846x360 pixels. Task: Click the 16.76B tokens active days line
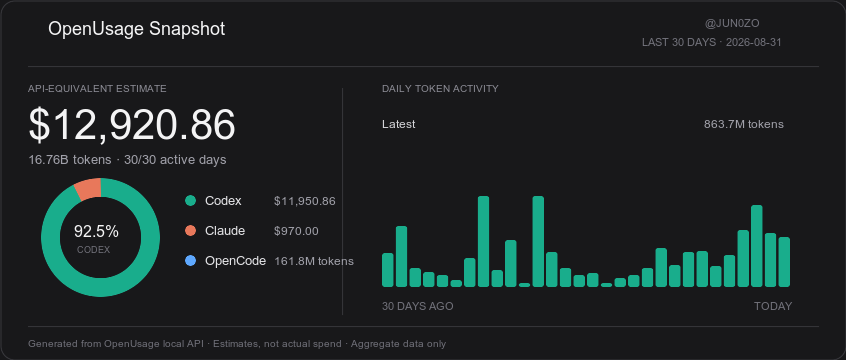coord(127,160)
